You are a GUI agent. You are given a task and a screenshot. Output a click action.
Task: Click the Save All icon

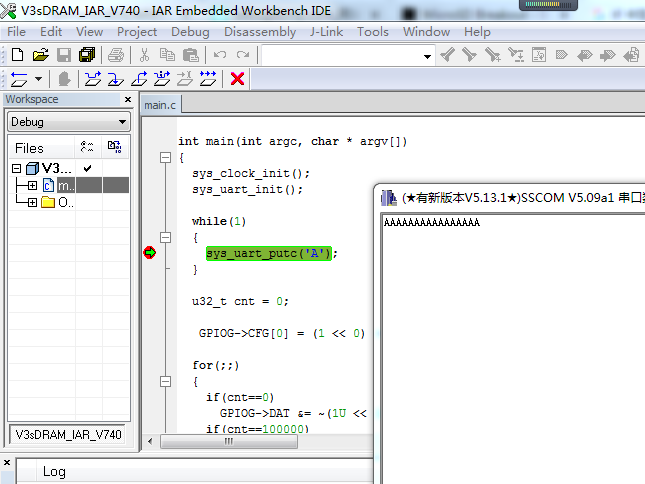[x=87, y=55]
